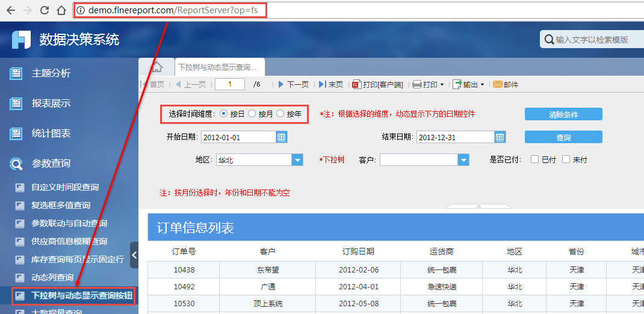Screen dimensions: 644x314
Task: Select 按日 radio option
Action: (224, 114)
